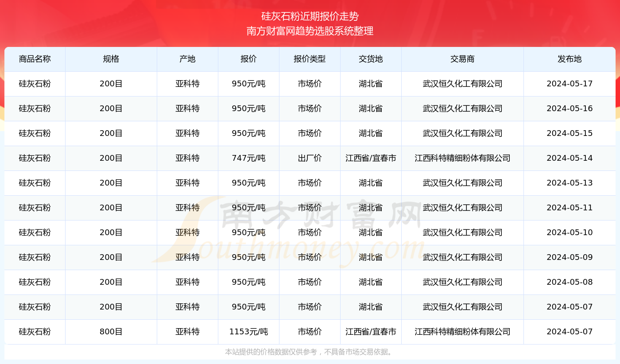Image resolution: width=620 pixels, height=364 pixels.
Task: Click the 2024-05-07 date in the 800目 row
Action: (x=570, y=332)
